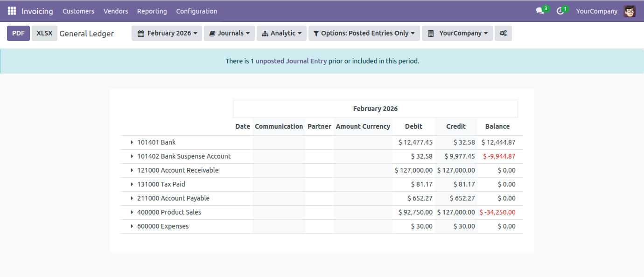Export the report with PDF button
The height and width of the screenshot is (277, 644).
(19, 34)
